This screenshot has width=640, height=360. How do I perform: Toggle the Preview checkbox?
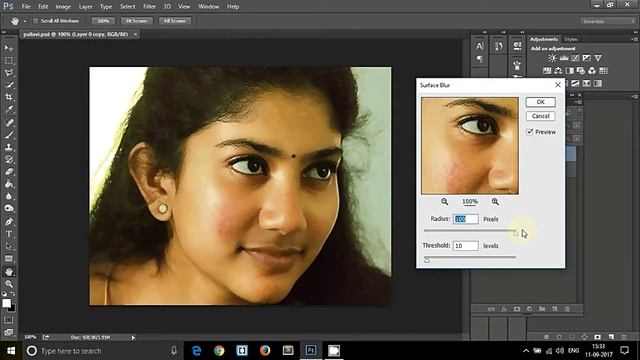530,132
